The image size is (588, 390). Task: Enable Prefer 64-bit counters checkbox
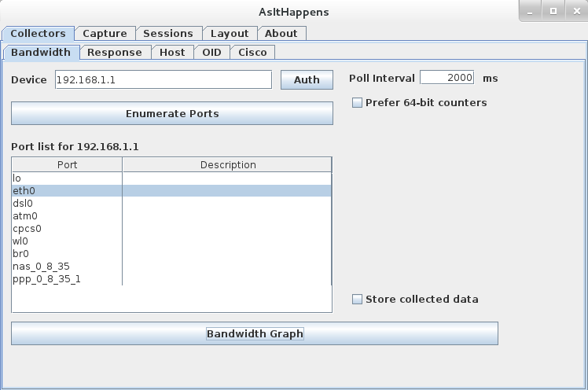point(358,103)
